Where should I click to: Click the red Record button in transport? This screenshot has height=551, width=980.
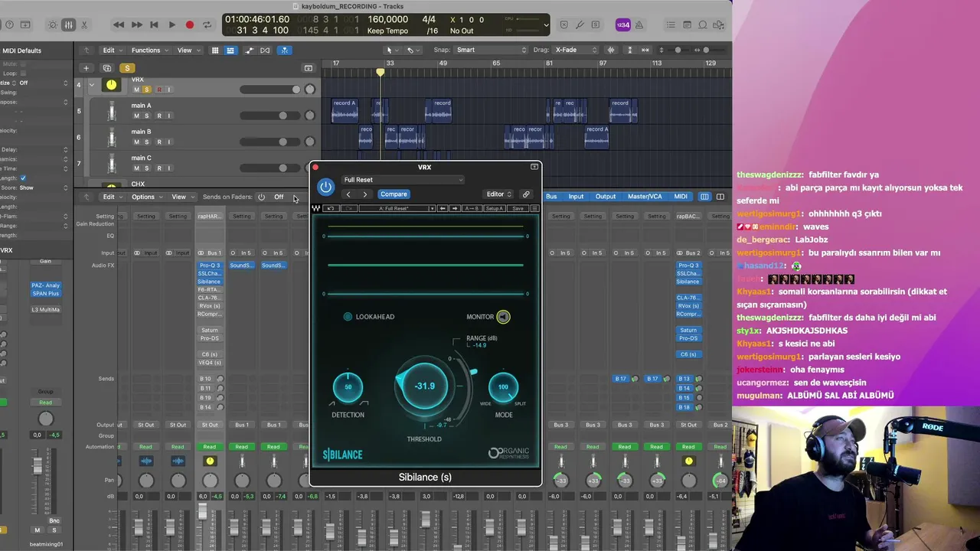189,24
